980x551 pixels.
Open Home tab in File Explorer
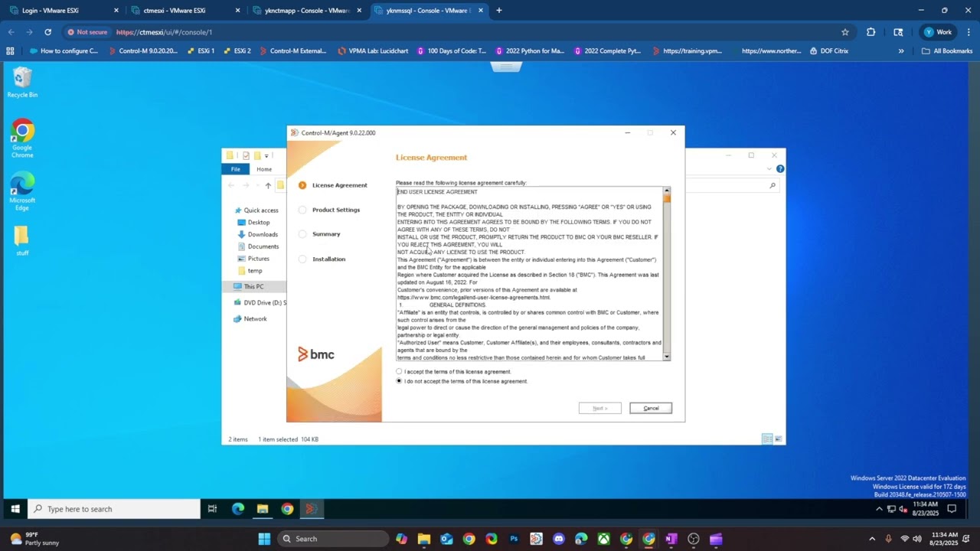(264, 169)
